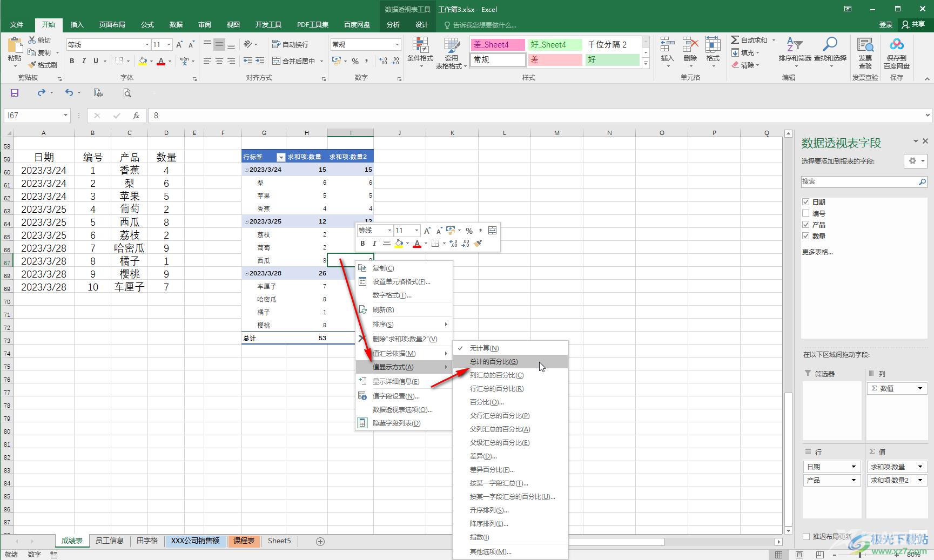The width and height of the screenshot is (934, 560).
Task: Open the font name dropdown in ribbon
Action: 147,44
